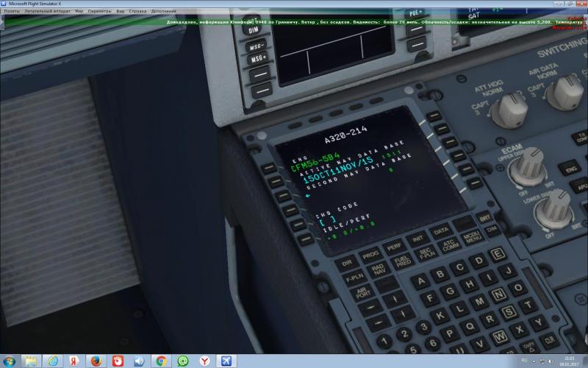Click letter E key on MCDU
588x368 pixels.
[x=498, y=254]
